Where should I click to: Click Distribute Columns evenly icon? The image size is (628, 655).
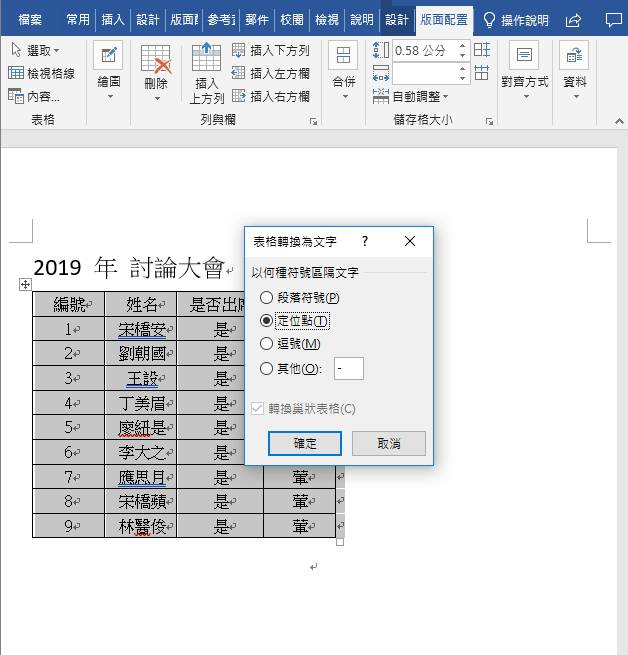pyautogui.click(x=482, y=73)
